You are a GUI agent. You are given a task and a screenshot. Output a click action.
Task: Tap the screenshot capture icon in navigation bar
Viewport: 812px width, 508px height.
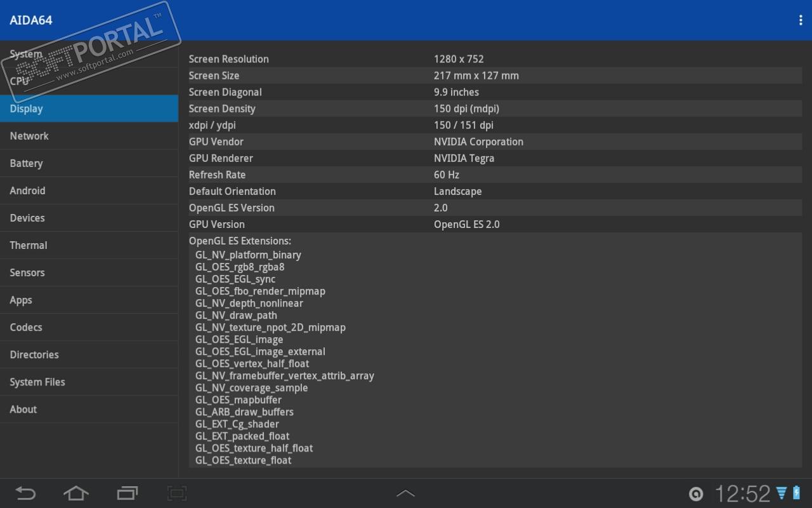177,493
